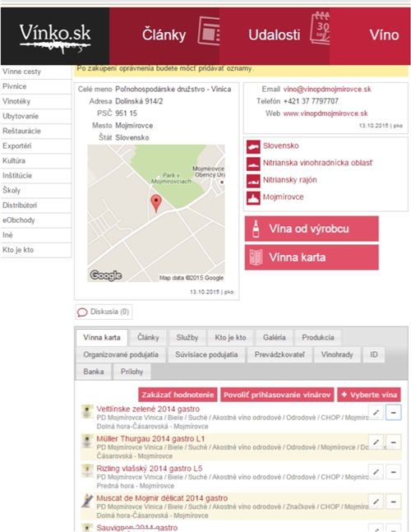411x532 pixels.
Task: Open Pivnice in the sidebar
Action: coord(36,86)
